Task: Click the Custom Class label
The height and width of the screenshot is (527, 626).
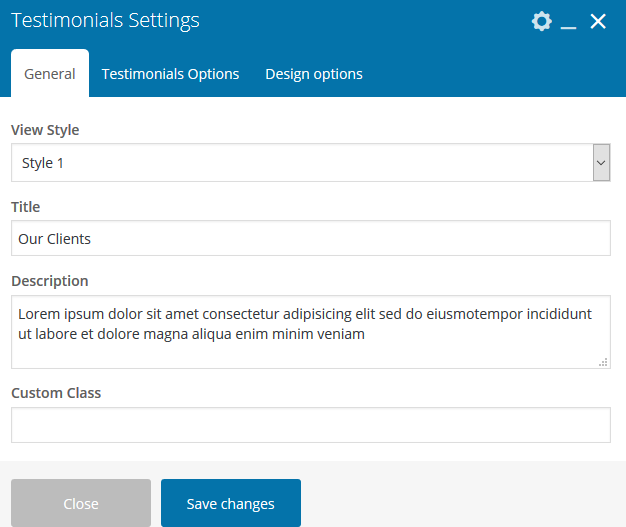Action: (56, 393)
